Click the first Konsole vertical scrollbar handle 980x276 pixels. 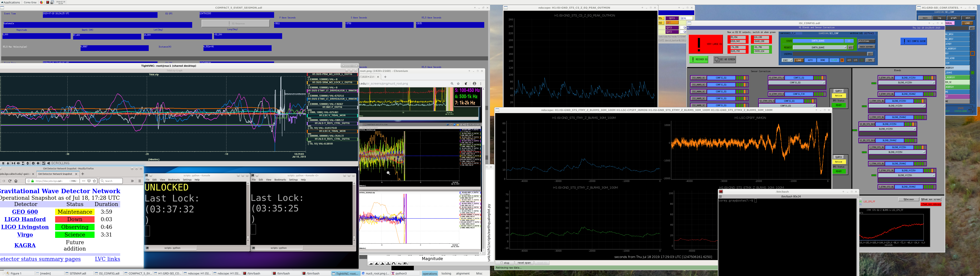pos(248,238)
